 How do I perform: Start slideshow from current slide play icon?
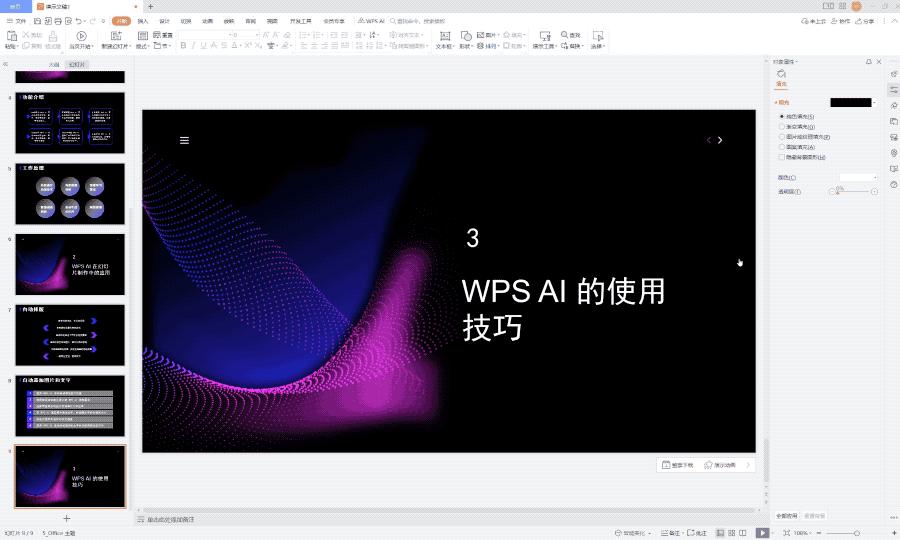coord(82,36)
